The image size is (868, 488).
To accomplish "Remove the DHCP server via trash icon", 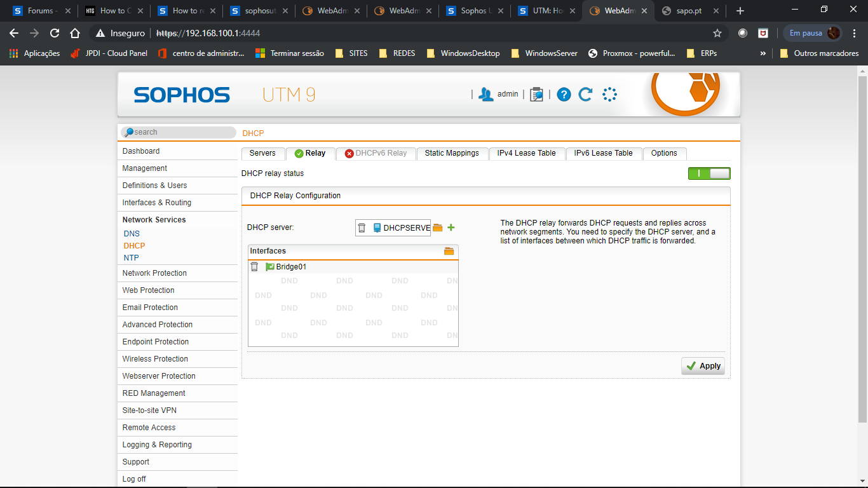I will click(x=362, y=227).
